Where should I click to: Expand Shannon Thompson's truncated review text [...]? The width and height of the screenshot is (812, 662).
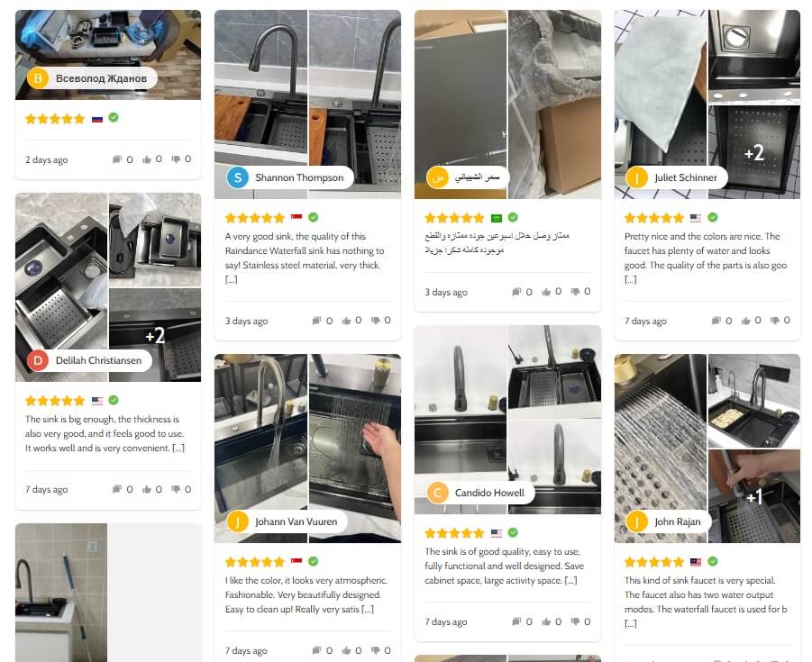click(x=231, y=279)
